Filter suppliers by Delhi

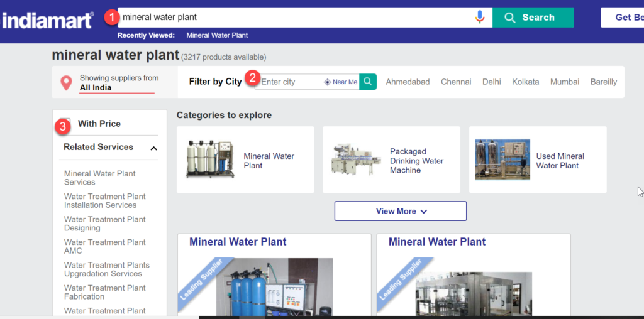click(x=492, y=82)
